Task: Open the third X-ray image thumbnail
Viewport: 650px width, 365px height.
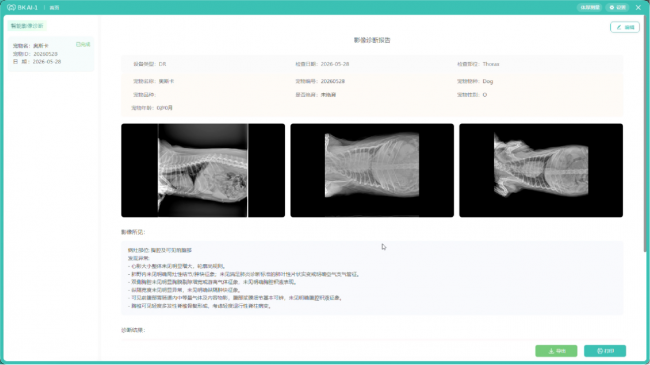Action: click(541, 170)
